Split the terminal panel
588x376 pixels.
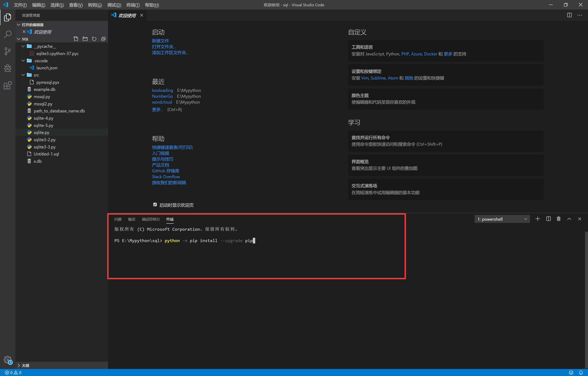tap(548, 219)
